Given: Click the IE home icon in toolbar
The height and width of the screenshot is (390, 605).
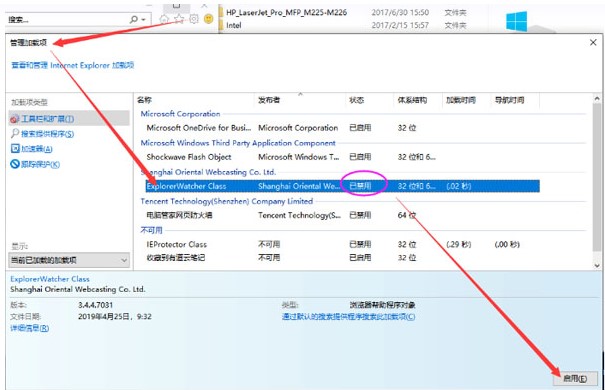Looking at the screenshot, I should click(164, 19).
